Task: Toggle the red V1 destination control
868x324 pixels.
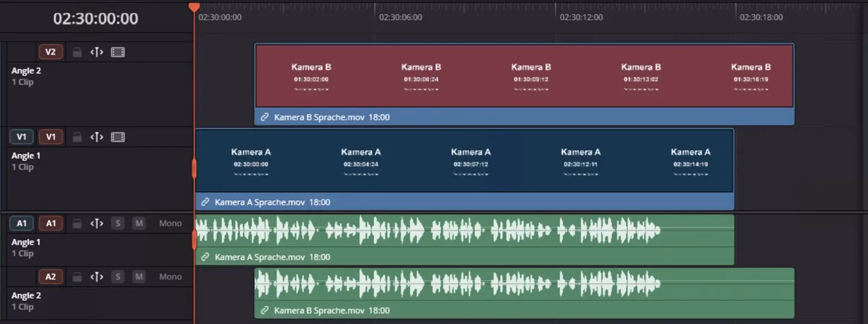Action: coord(51,137)
